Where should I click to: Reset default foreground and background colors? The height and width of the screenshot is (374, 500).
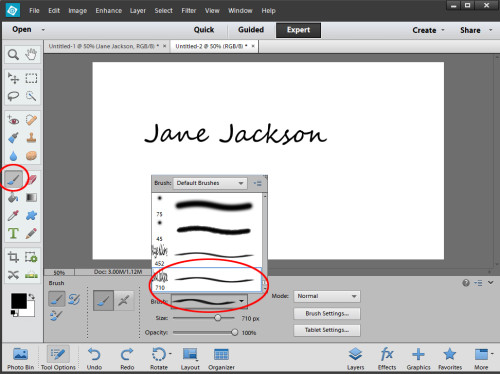(x=14, y=313)
